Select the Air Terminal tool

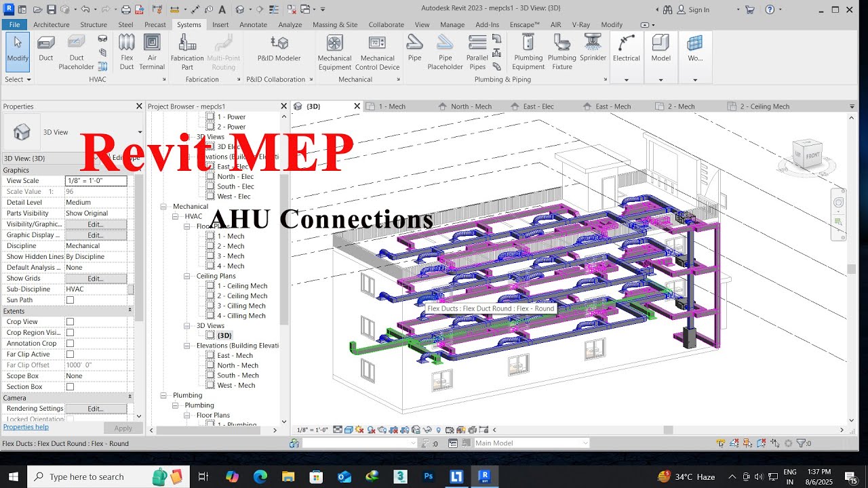pyautogui.click(x=152, y=52)
